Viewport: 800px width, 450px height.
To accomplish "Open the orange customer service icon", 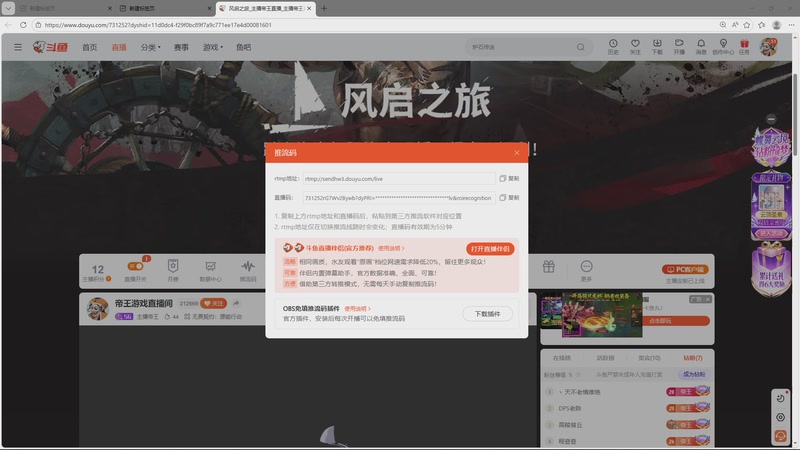I will point(780,436).
